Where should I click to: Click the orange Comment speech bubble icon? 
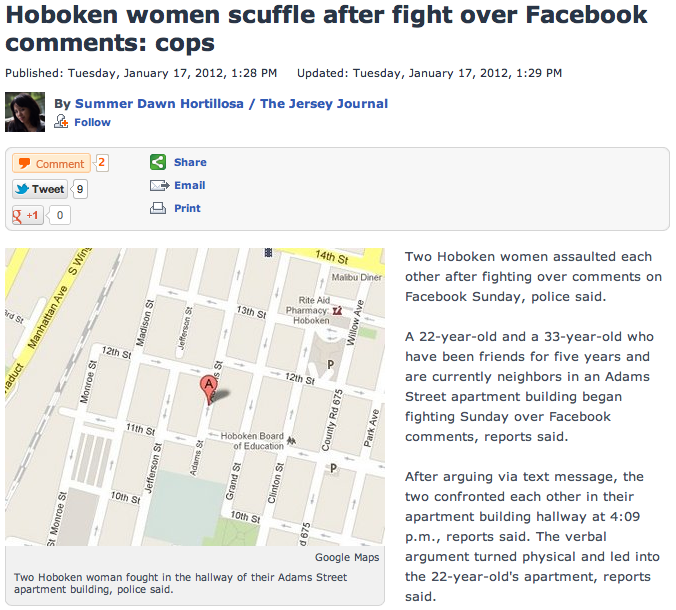point(25,163)
